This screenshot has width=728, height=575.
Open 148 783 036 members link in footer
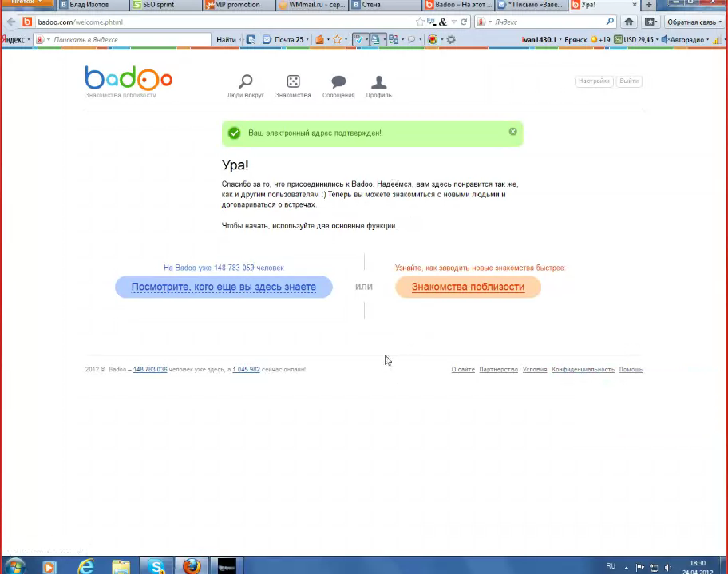coord(150,369)
